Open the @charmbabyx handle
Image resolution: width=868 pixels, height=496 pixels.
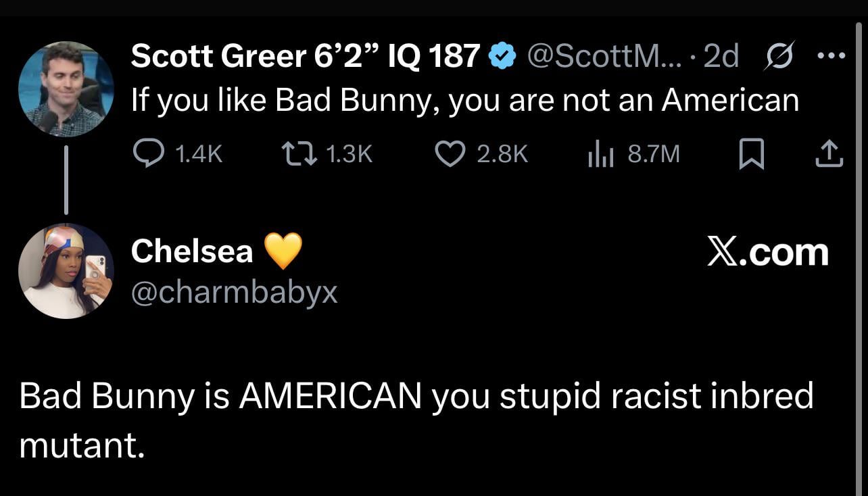click(x=234, y=292)
